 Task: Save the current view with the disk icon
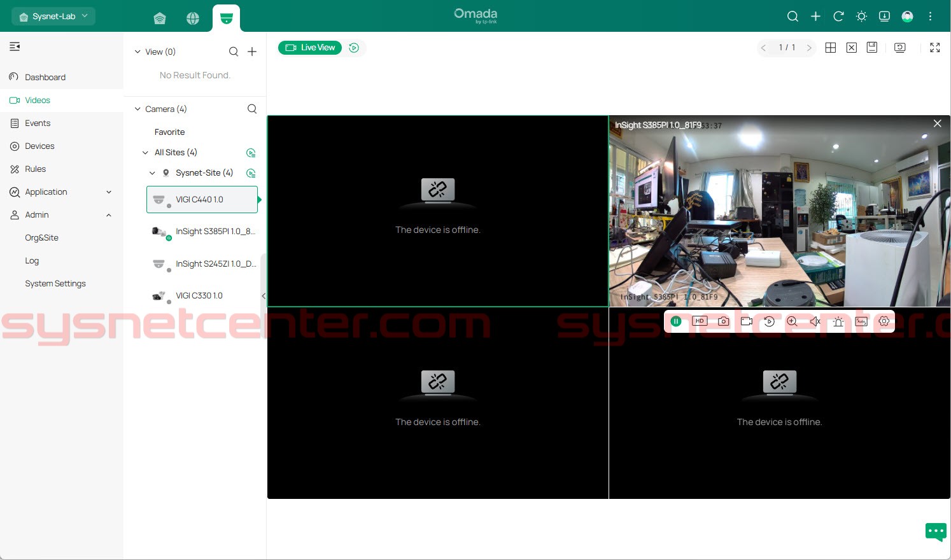872,48
